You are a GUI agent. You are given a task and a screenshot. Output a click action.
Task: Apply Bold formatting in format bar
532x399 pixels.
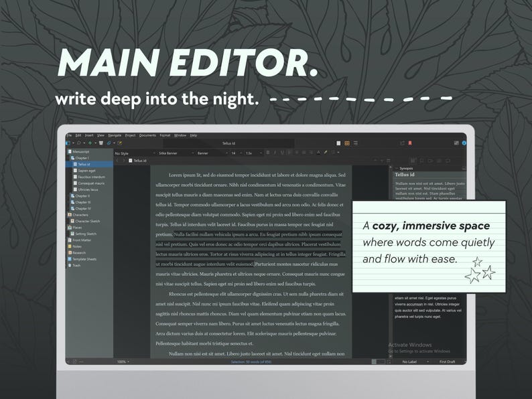268,153
